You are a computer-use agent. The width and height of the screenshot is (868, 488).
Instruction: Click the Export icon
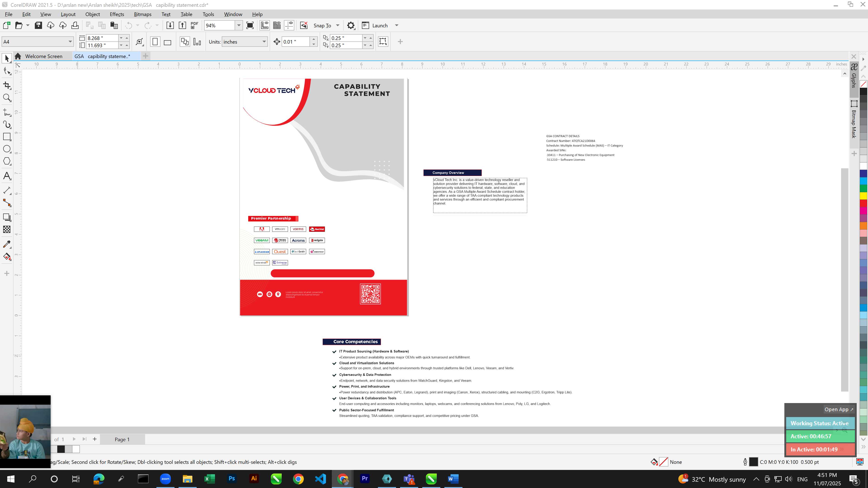[x=182, y=25]
